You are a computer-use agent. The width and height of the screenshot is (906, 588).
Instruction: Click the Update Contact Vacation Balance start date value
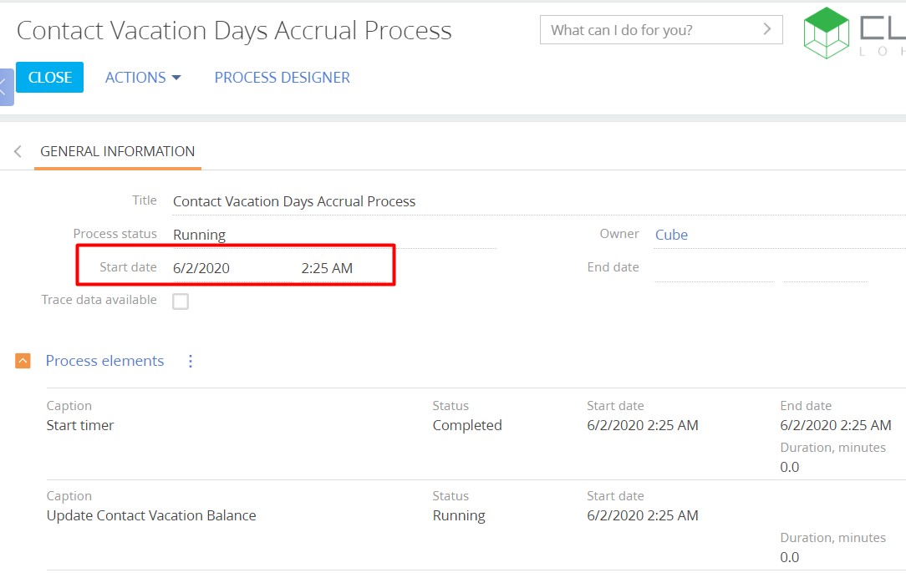[643, 516]
